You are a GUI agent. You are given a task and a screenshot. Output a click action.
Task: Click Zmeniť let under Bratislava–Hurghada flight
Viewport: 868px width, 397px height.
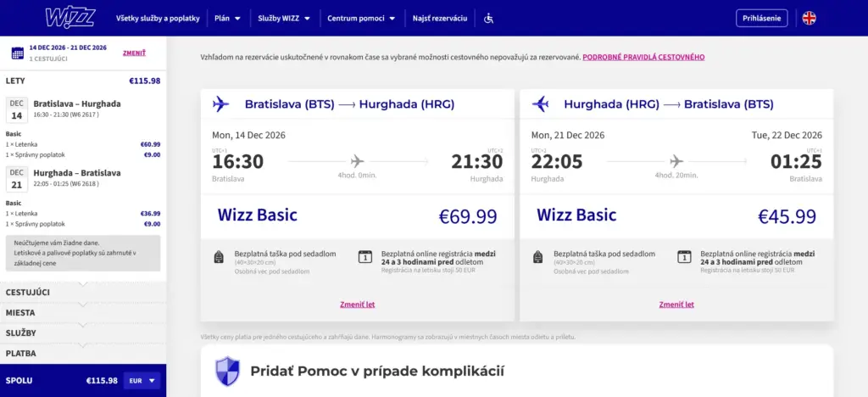[357, 305]
